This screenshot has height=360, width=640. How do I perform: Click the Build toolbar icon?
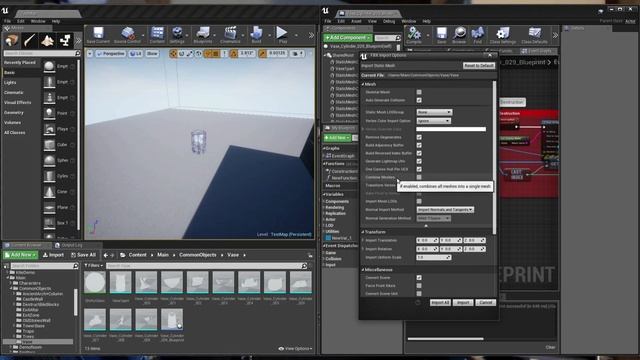click(256, 35)
